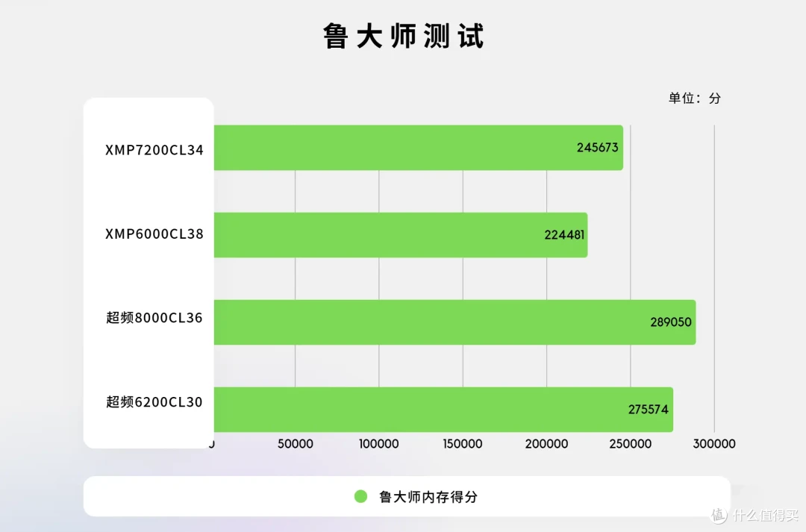Click the chart title 鲁大师测试

coord(404,36)
